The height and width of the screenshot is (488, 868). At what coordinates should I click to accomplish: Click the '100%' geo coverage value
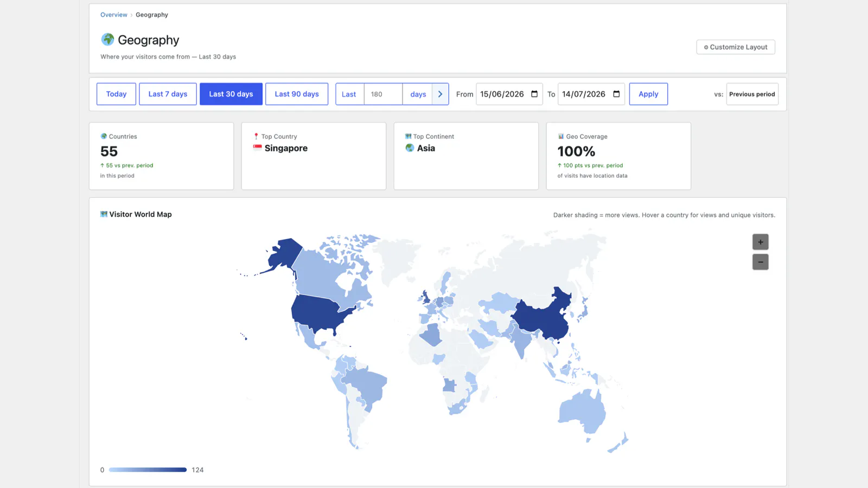click(576, 151)
